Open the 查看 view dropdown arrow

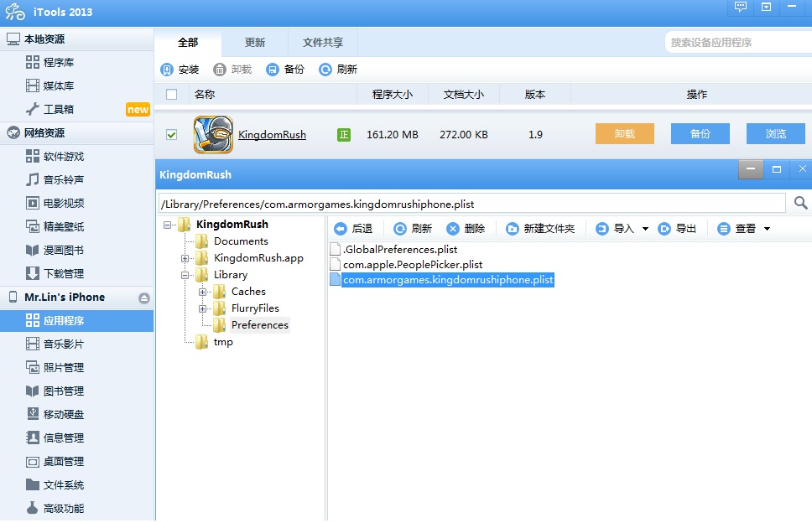[x=767, y=229]
